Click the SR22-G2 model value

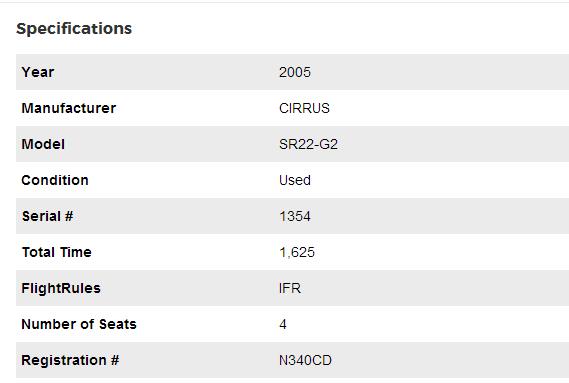click(x=308, y=144)
